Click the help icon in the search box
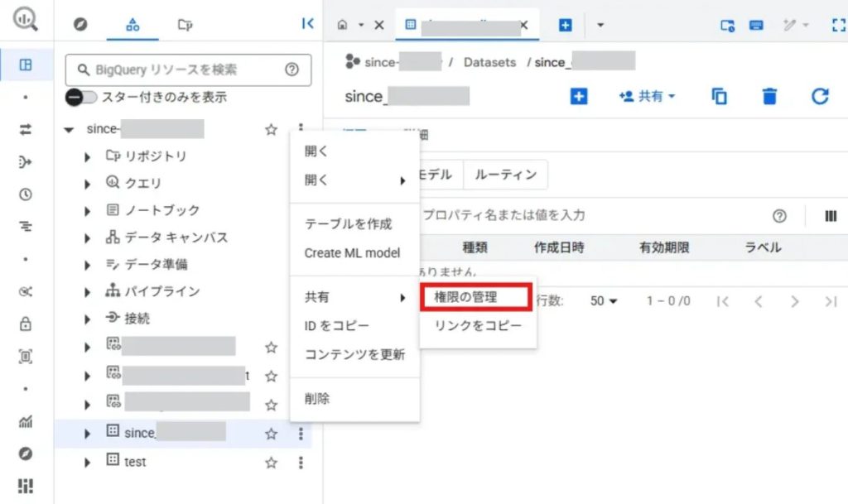The width and height of the screenshot is (848, 504). [291, 70]
